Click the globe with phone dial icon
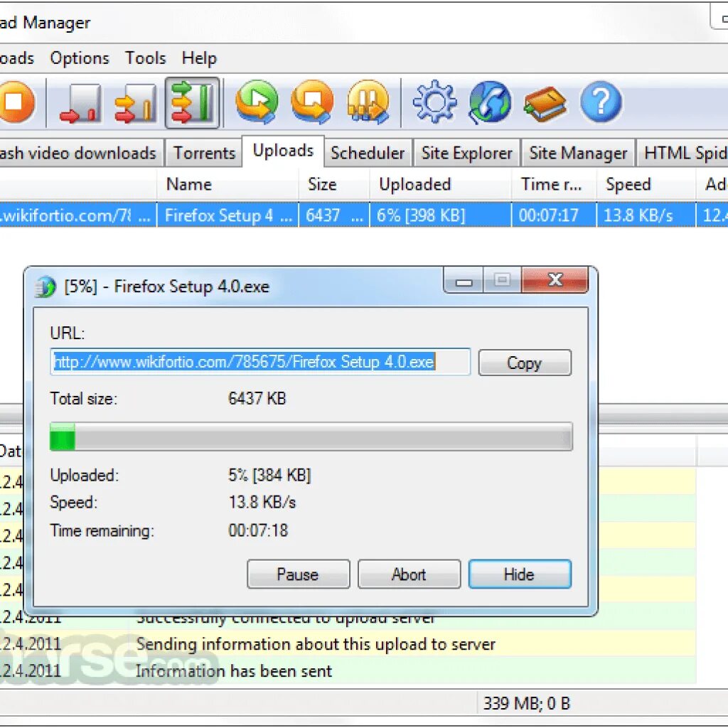The height and width of the screenshot is (728, 728). point(491,102)
